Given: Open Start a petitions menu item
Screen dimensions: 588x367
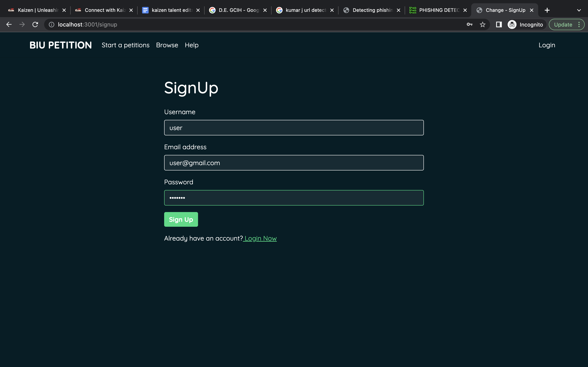Looking at the screenshot, I should point(125,45).
